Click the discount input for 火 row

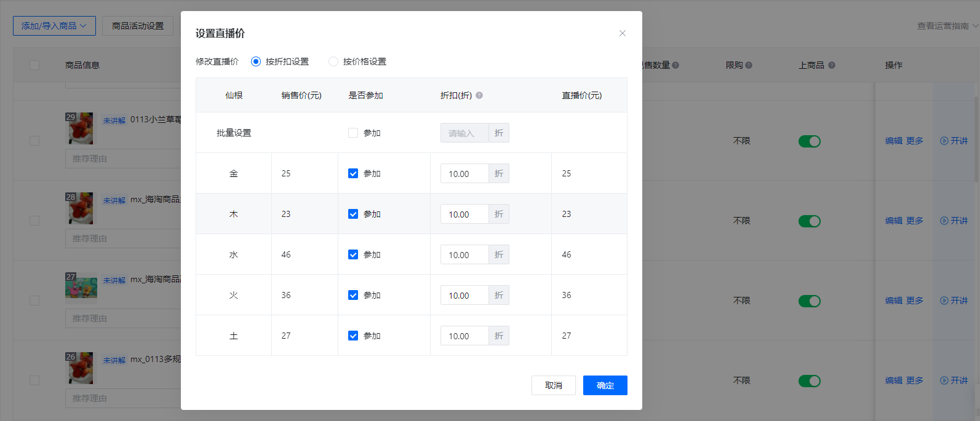[x=464, y=295]
